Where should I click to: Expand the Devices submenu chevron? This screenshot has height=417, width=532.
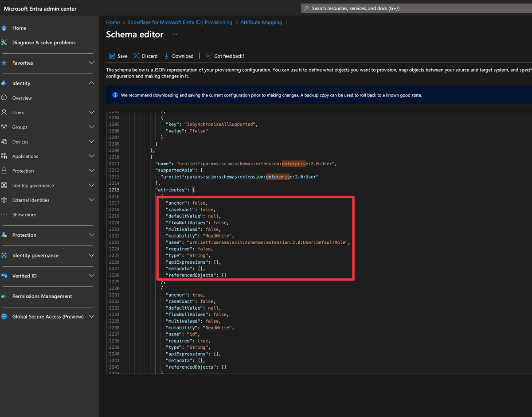(91, 142)
